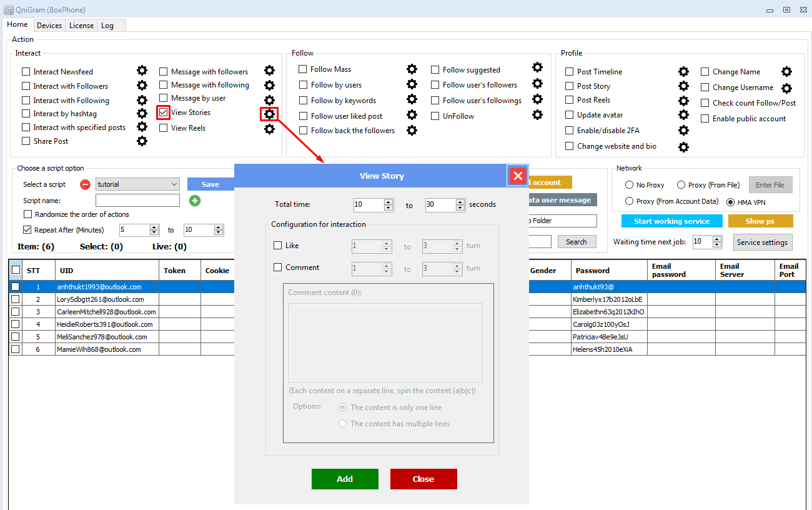The height and width of the screenshot is (510, 812).
Task: Open the License tab
Action: 81,26
